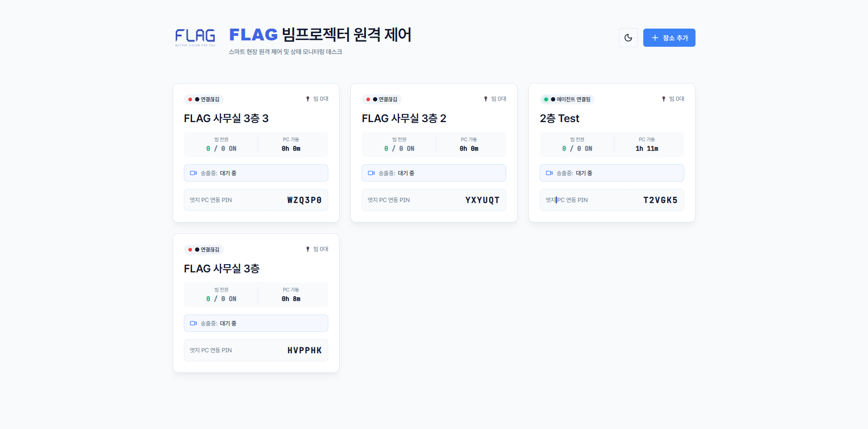
Task: Click the 엣지 PC 연동 PIN field showing HVPPHK
Action: [x=256, y=350]
